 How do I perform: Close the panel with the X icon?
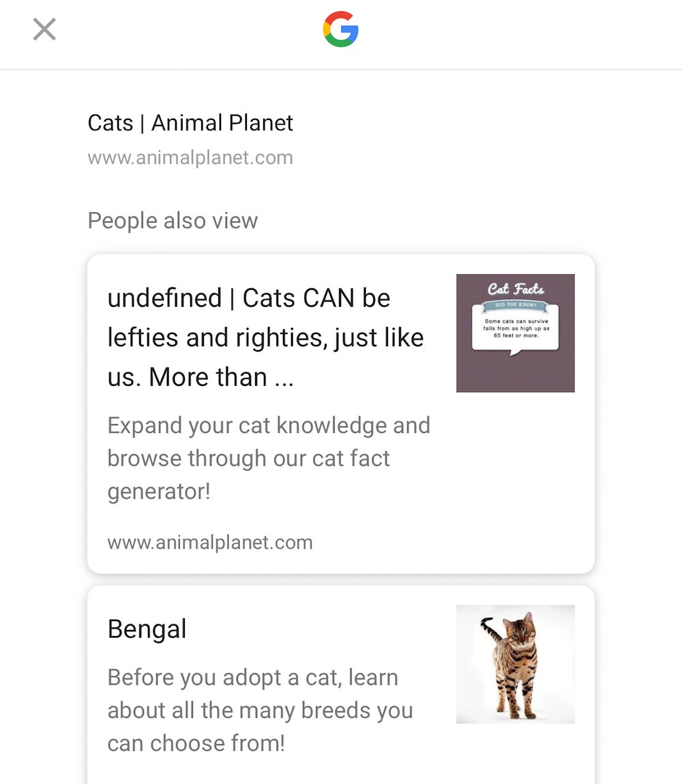[44, 29]
